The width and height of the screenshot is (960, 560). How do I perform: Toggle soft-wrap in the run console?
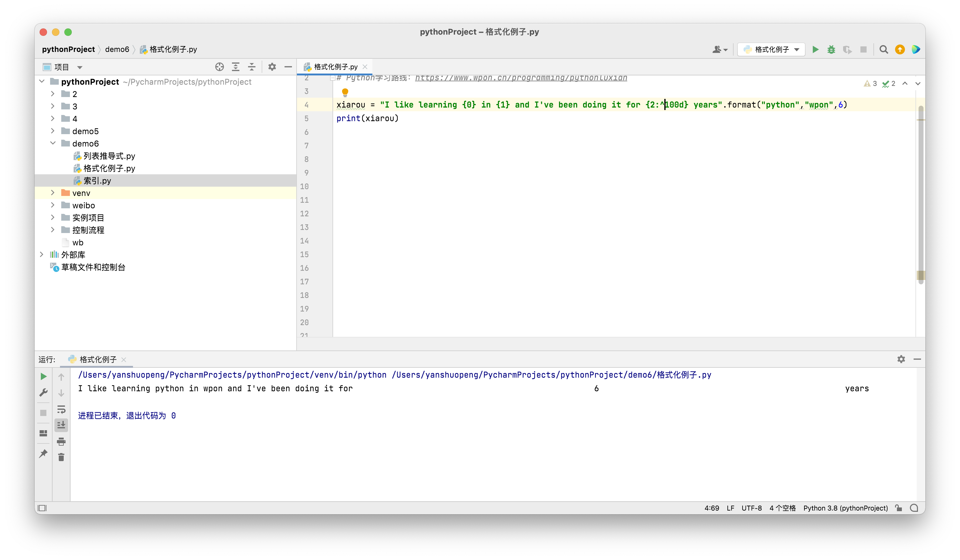pos(61,409)
